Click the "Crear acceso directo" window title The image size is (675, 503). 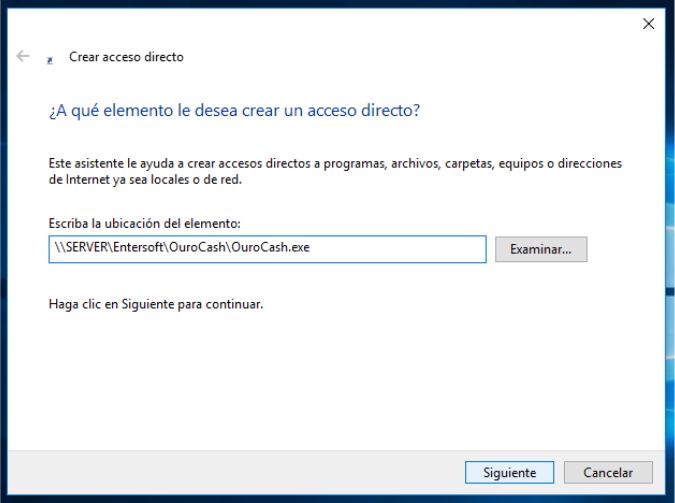pyautogui.click(x=126, y=57)
